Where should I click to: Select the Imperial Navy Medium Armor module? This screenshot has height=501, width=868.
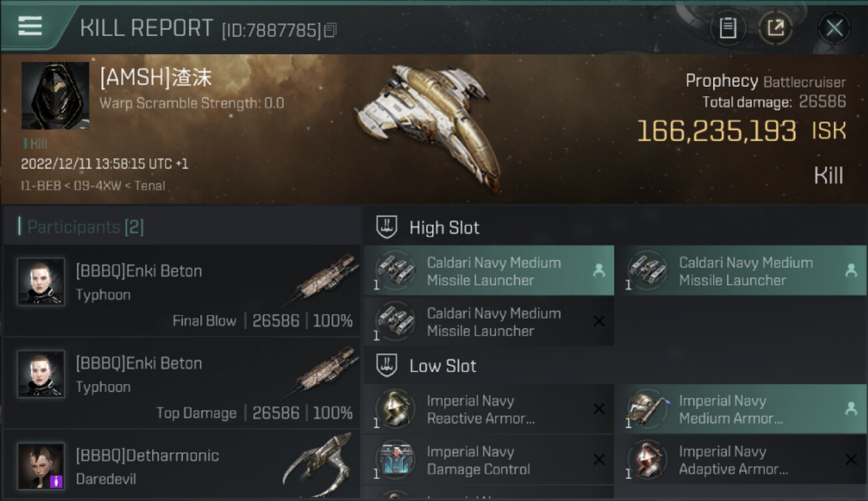(x=740, y=409)
